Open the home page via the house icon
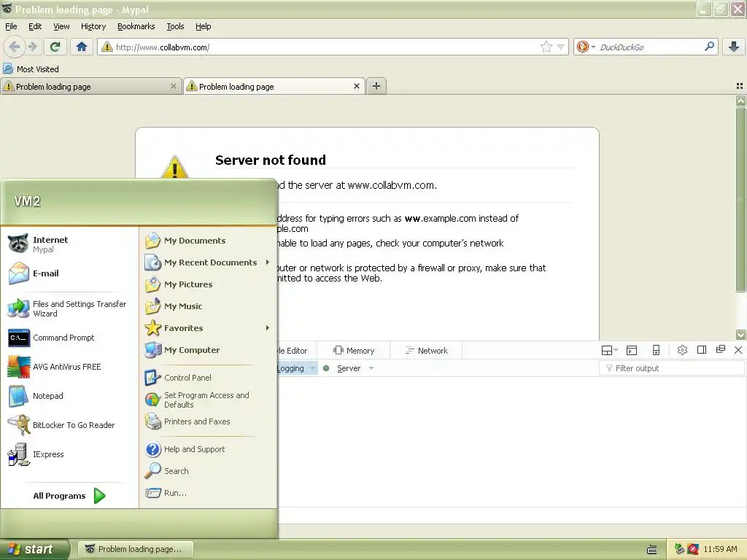The width and height of the screenshot is (747, 560). [x=82, y=47]
